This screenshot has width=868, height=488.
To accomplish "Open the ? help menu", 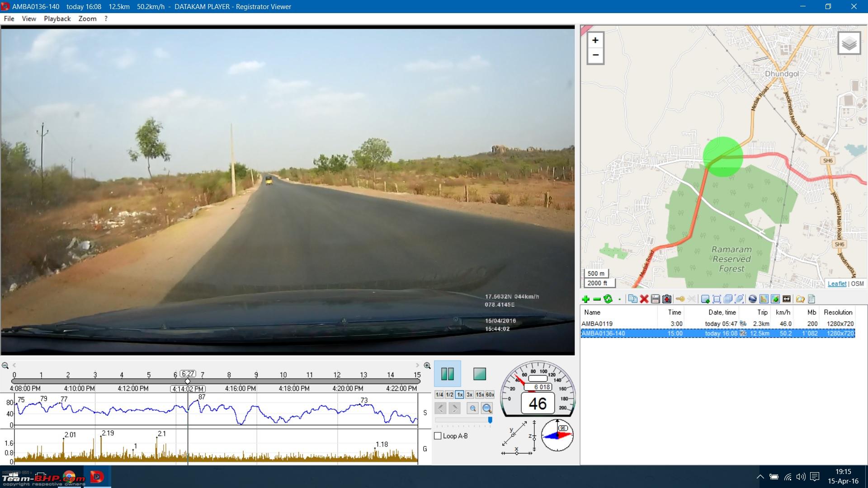I will coord(106,19).
